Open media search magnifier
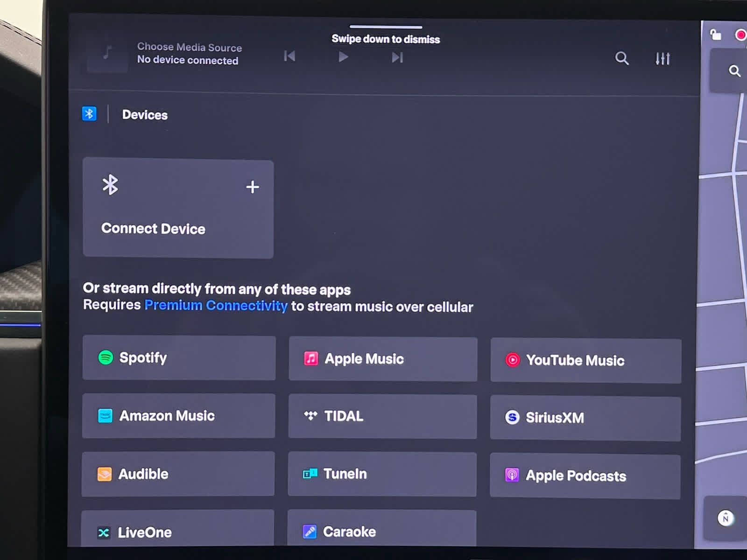The width and height of the screenshot is (747, 560). click(621, 58)
